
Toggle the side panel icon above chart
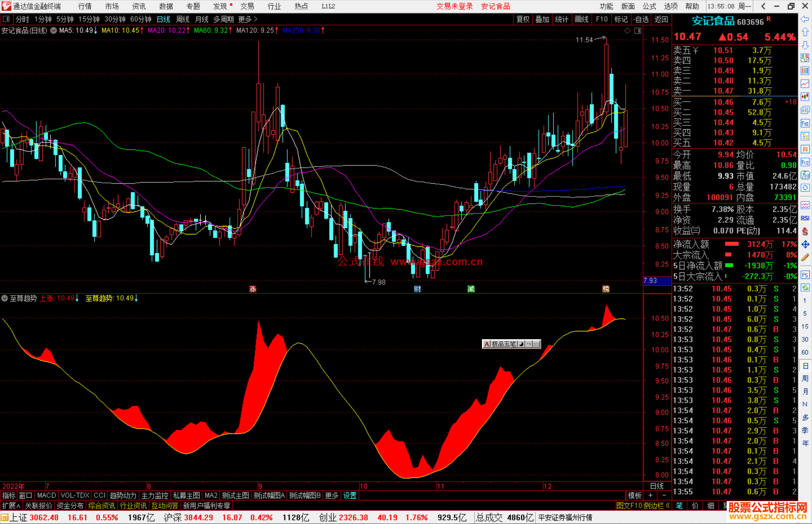[x=638, y=31]
